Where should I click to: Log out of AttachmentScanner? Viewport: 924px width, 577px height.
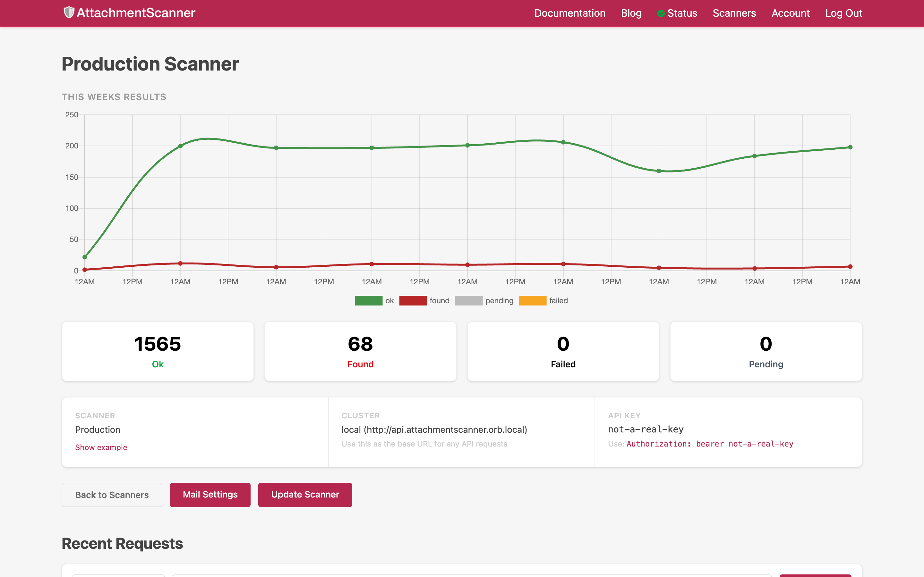(844, 13)
